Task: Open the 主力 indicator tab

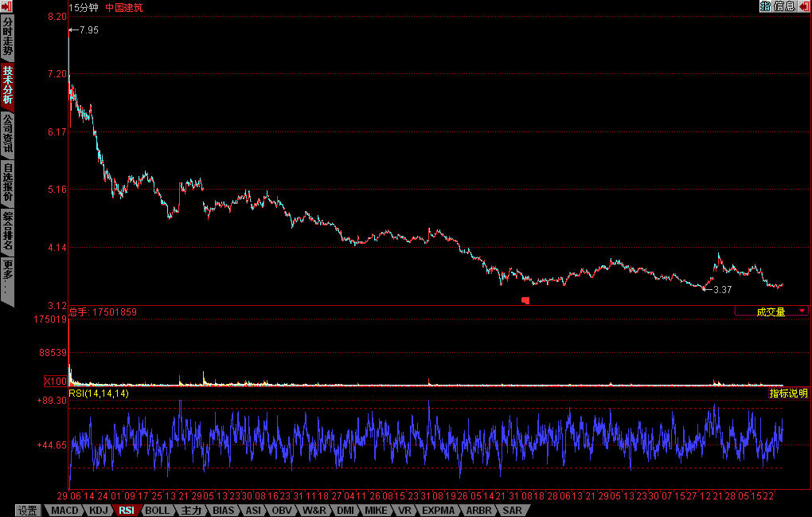Action: 191,511
